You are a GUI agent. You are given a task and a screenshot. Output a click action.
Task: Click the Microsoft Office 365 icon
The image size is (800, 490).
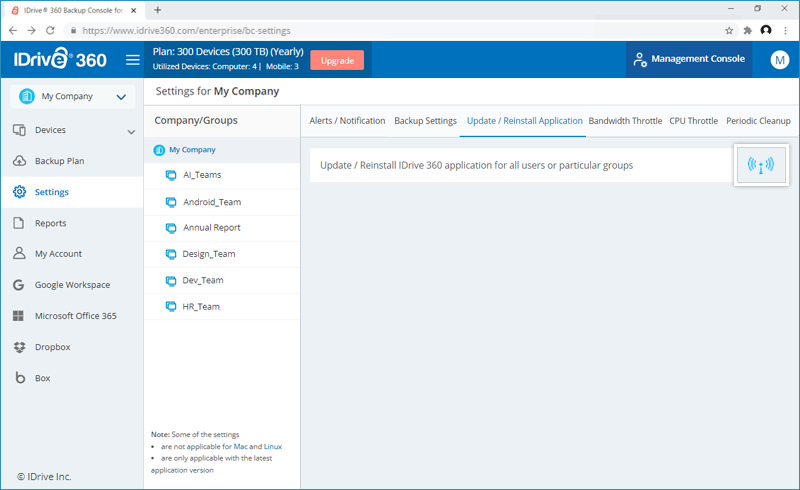tap(19, 316)
